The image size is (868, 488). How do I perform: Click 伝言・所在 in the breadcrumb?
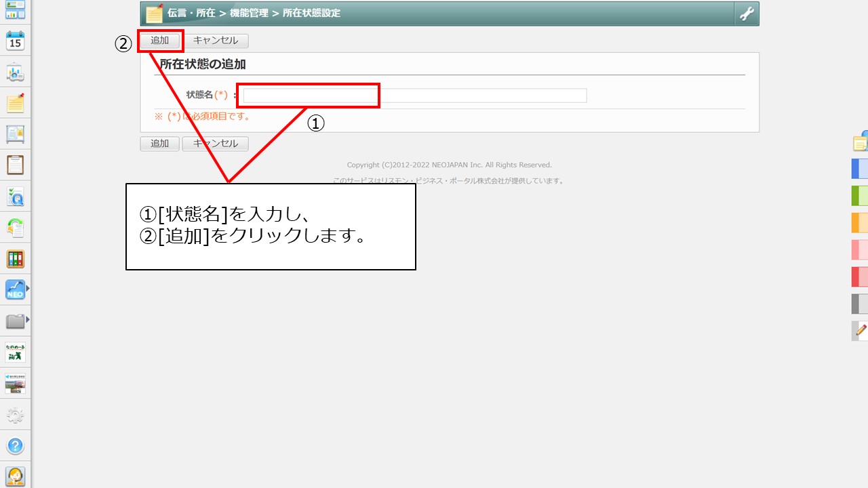pos(192,14)
